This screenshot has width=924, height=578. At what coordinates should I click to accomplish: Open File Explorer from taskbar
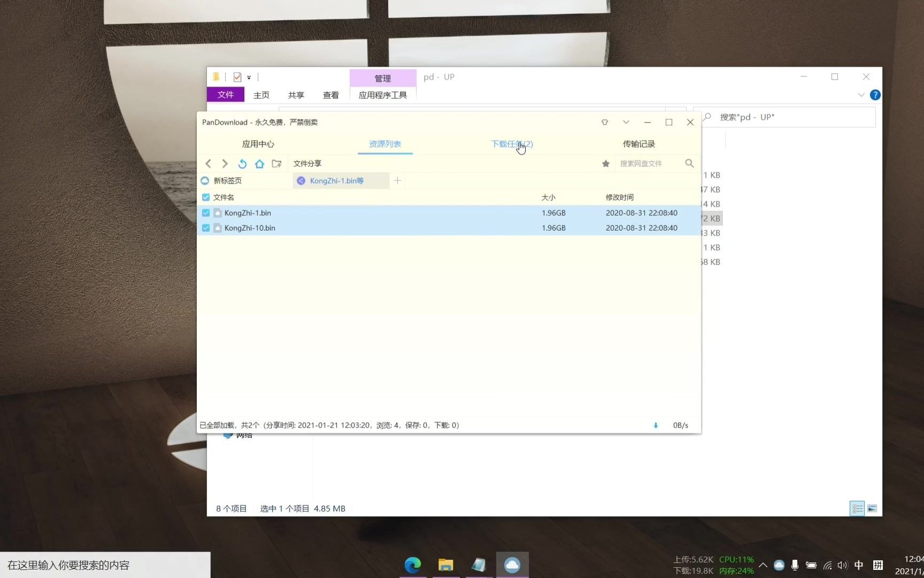(x=446, y=565)
